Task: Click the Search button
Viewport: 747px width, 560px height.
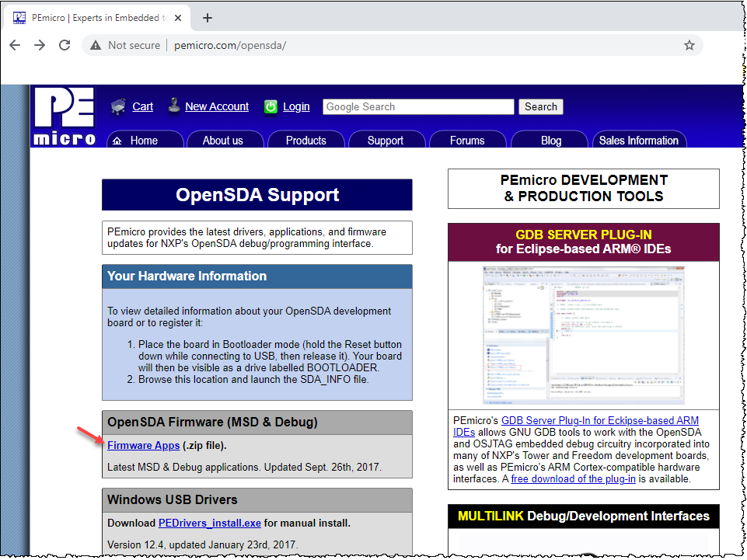Action: 540,106
